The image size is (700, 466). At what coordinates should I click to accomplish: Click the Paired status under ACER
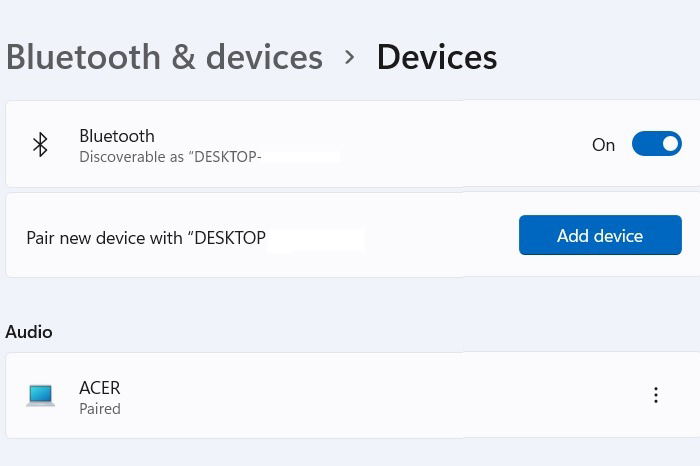coord(100,409)
